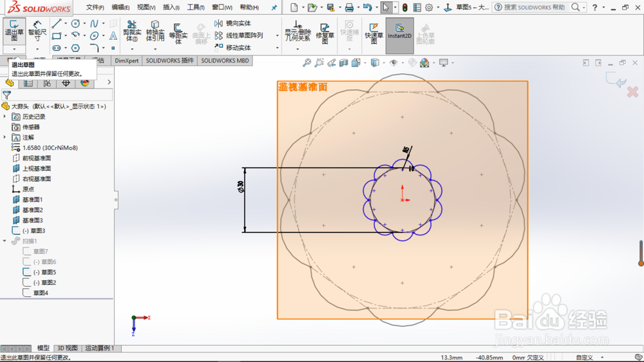Click Trim Entities (剪裁实体) tool
644x362 pixels.
(132, 31)
